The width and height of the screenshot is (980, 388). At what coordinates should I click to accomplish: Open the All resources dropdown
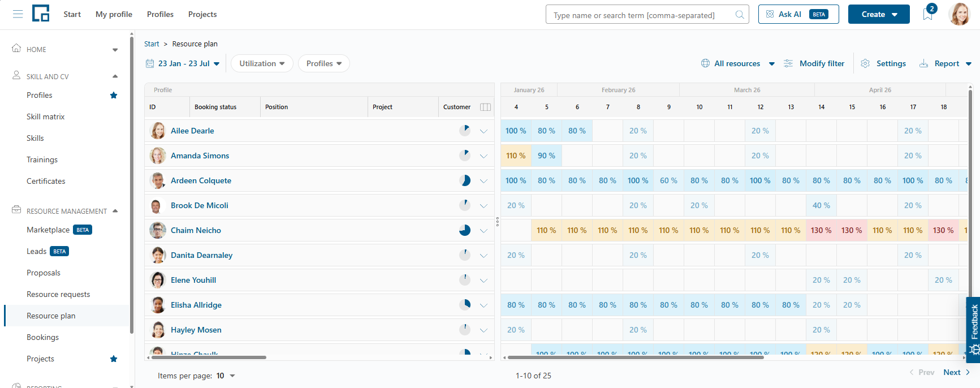pos(737,63)
